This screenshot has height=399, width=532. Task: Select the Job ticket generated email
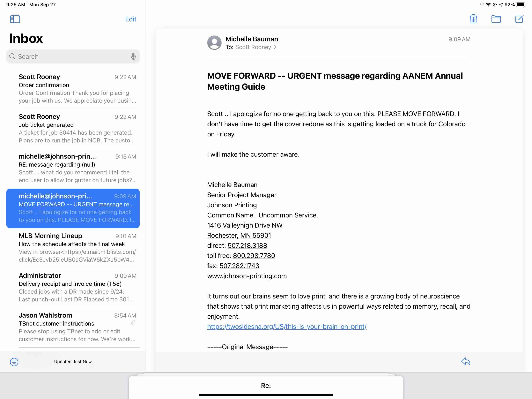(x=77, y=129)
